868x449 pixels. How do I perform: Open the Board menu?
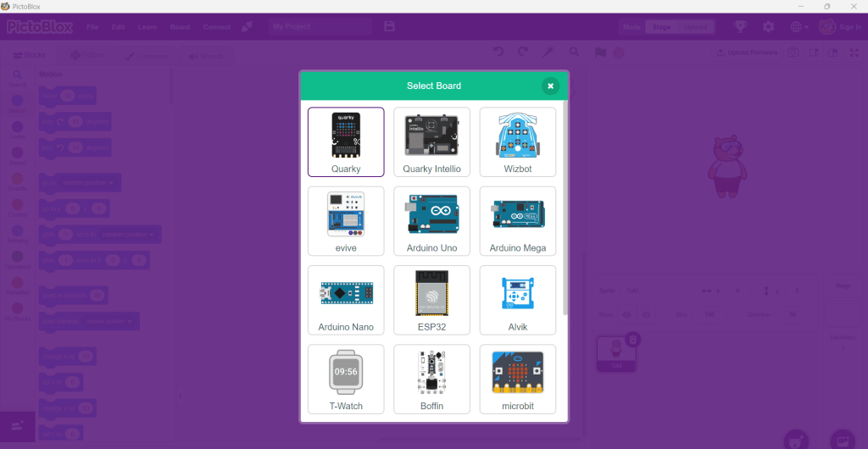tap(180, 27)
